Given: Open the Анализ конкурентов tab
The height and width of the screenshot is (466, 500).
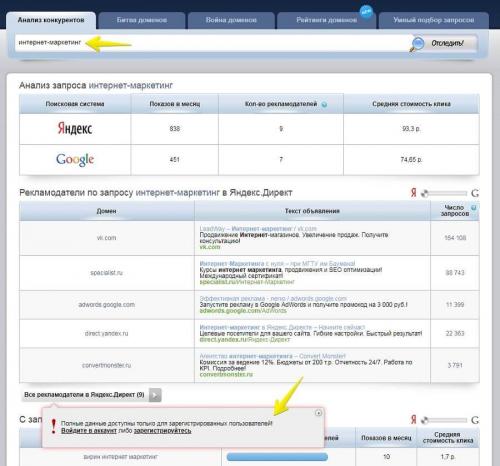Looking at the screenshot, I should (x=51, y=20).
